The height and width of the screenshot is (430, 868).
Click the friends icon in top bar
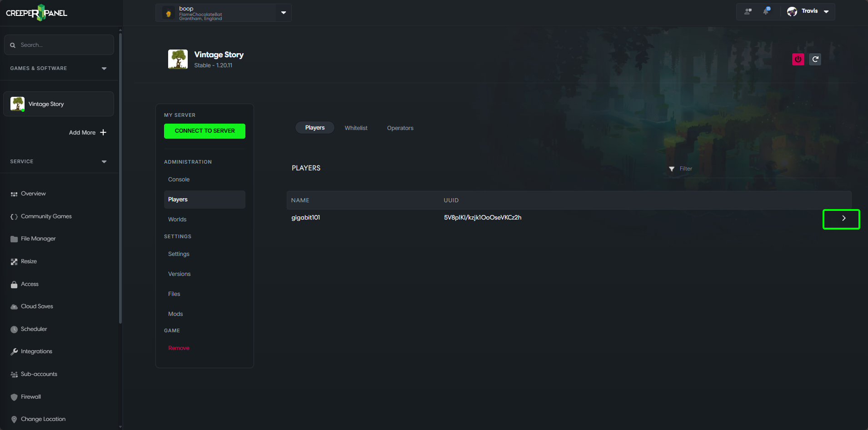748,11
